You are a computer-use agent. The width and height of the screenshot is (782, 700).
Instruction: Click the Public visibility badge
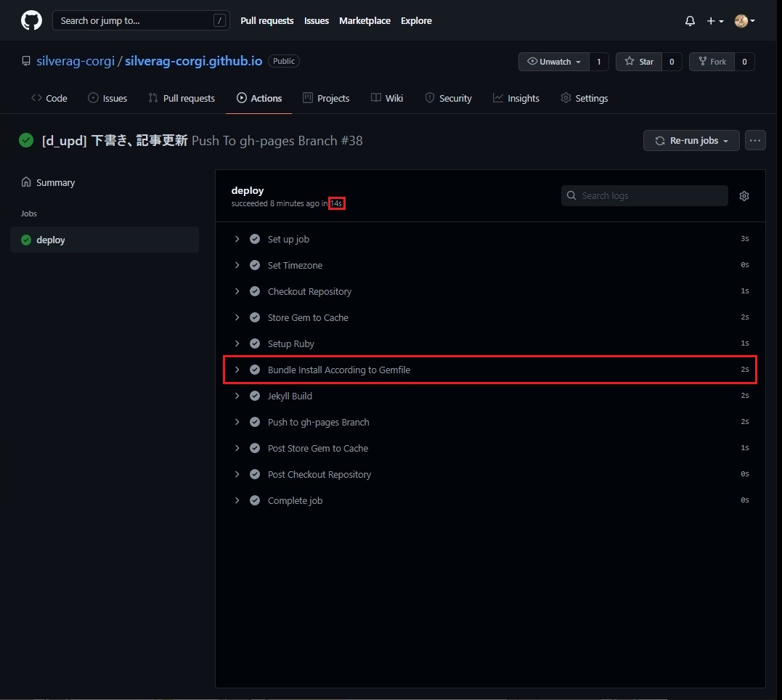click(x=284, y=61)
